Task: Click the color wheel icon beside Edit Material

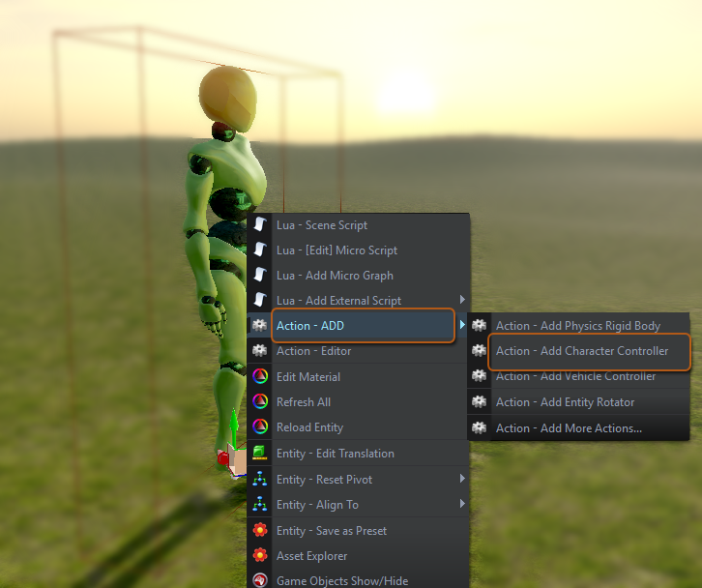Action: [x=260, y=376]
